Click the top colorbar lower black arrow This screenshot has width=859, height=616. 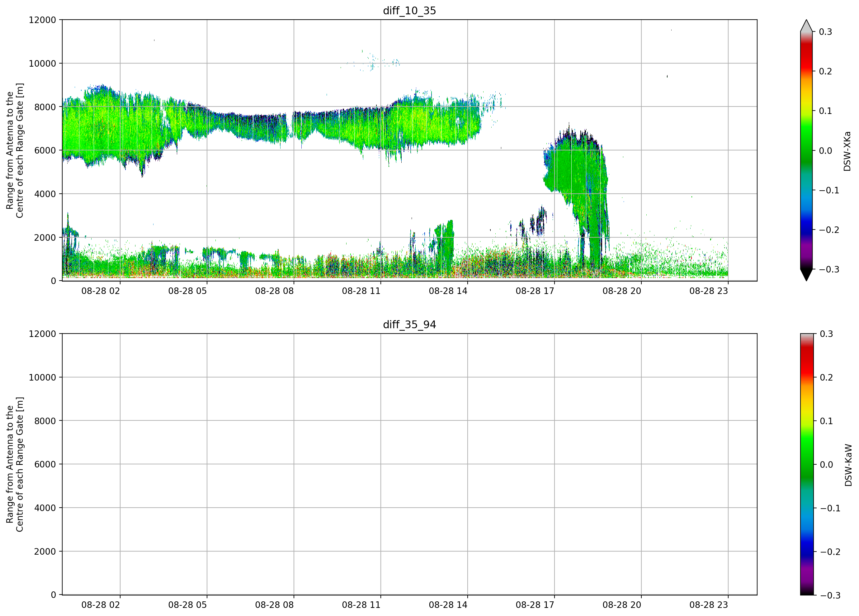point(806,275)
